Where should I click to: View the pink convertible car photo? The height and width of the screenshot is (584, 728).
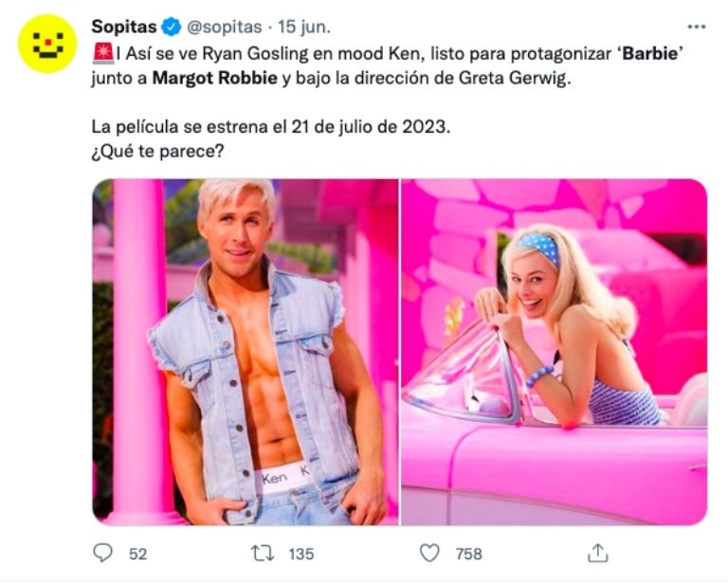pyautogui.click(x=554, y=351)
